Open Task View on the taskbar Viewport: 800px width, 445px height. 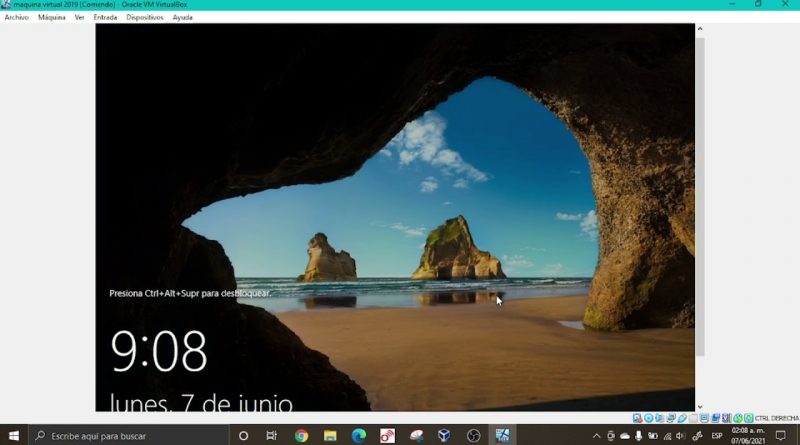pyautogui.click(x=271, y=436)
